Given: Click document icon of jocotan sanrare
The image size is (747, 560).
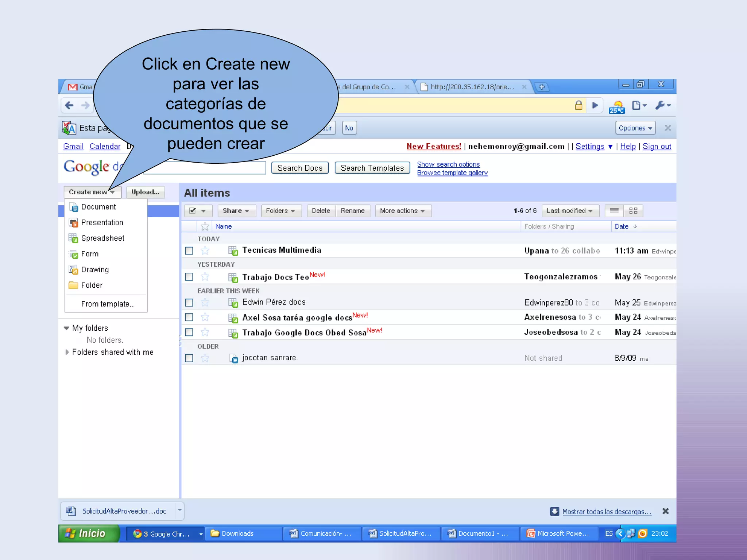Looking at the screenshot, I should click(x=233, y=358).
